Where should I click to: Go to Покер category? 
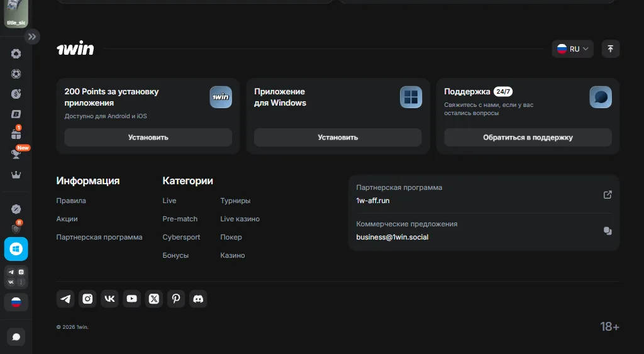click(231, 237)
